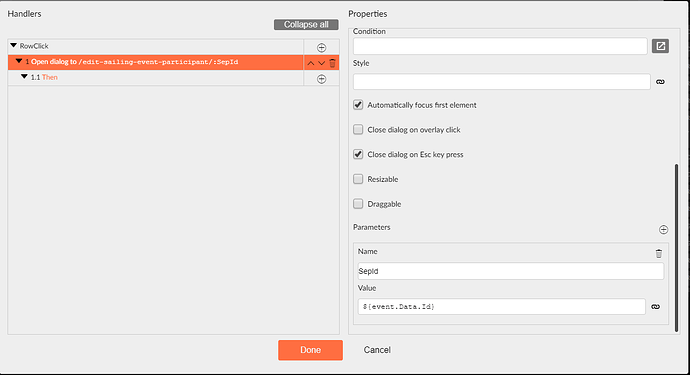Add a handler to RowClick with plus icon
This screenshot has height=375, width=690.
(x=322, y=48)
